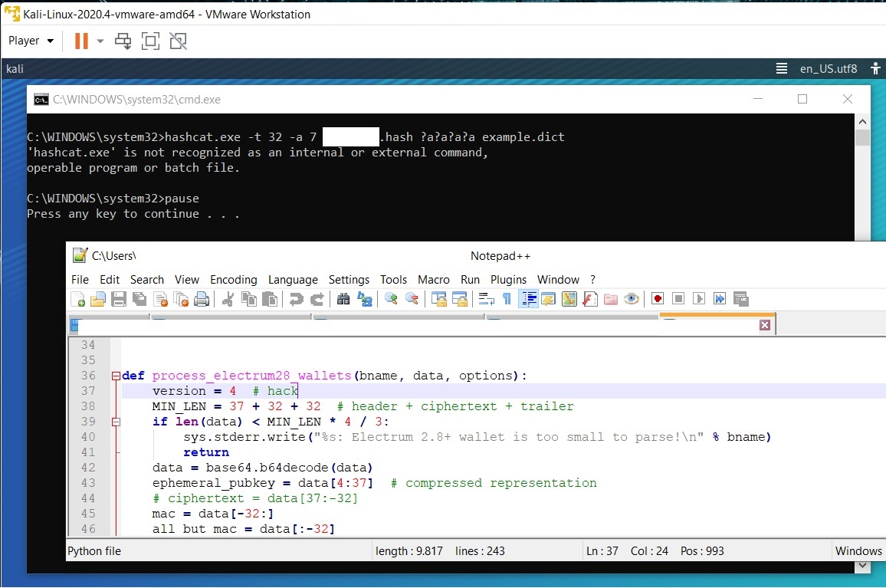Image resolution: width=886 pixels, height=588 pixels.
Task: Click the cmd window vertical scrollbar thumb
Action: 862,138
